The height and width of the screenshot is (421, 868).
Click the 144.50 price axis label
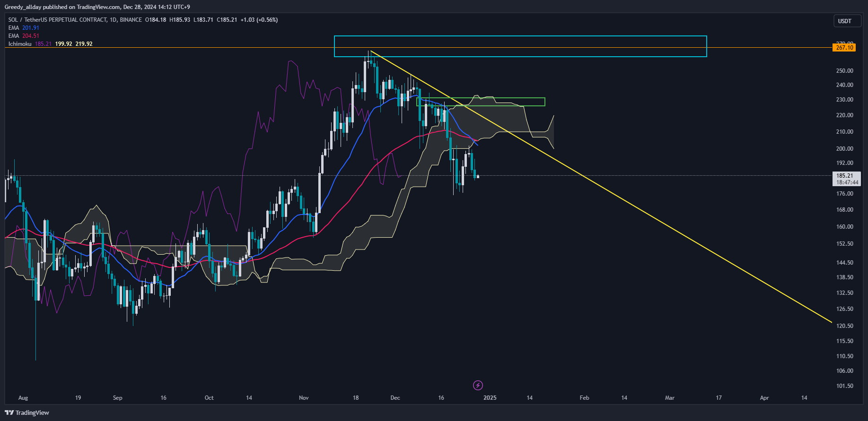point(845,263)
